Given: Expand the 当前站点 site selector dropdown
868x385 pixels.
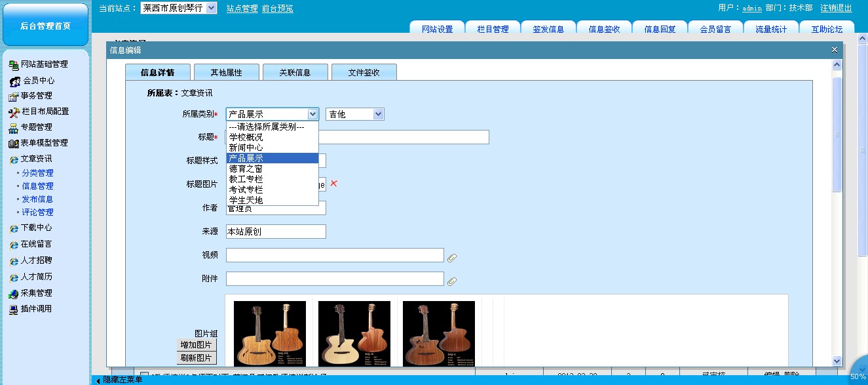Looking at the screenshot, I should 211,8.
